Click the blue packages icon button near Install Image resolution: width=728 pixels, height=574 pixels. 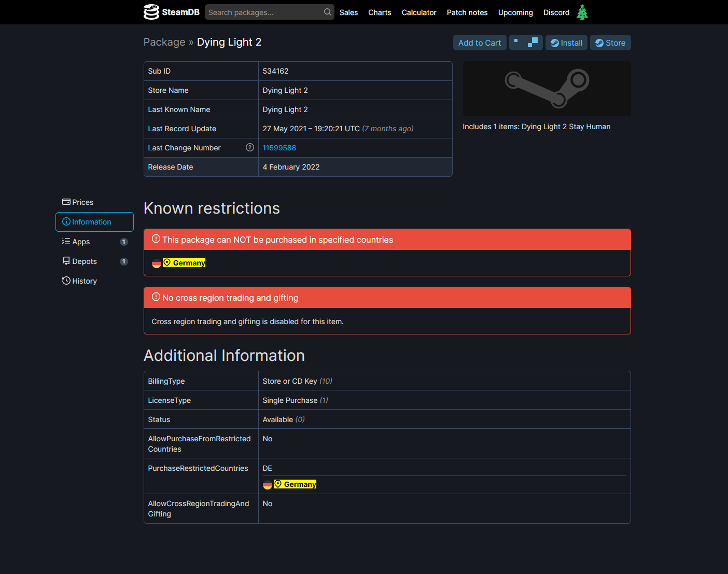(x=526, y=43)
